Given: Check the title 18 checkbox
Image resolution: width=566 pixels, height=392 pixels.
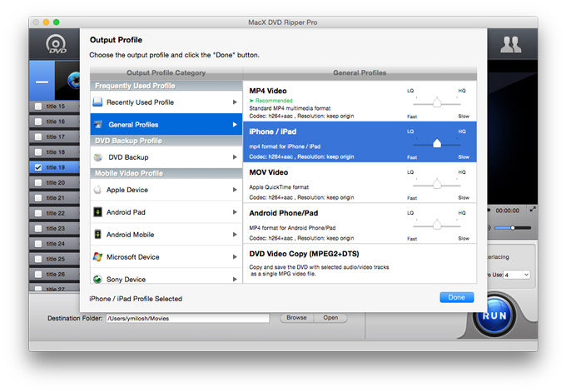Looking at the screenshot, I should (x=38, y=152).
